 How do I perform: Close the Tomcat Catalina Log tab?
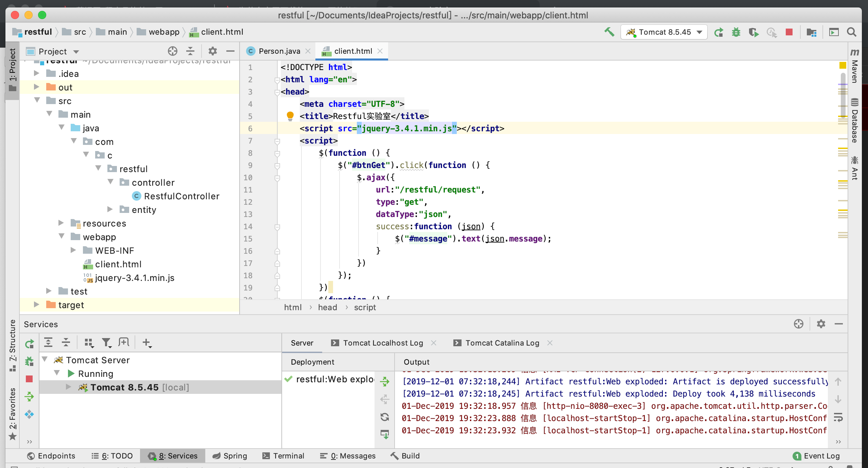click(x=550, y=343)
